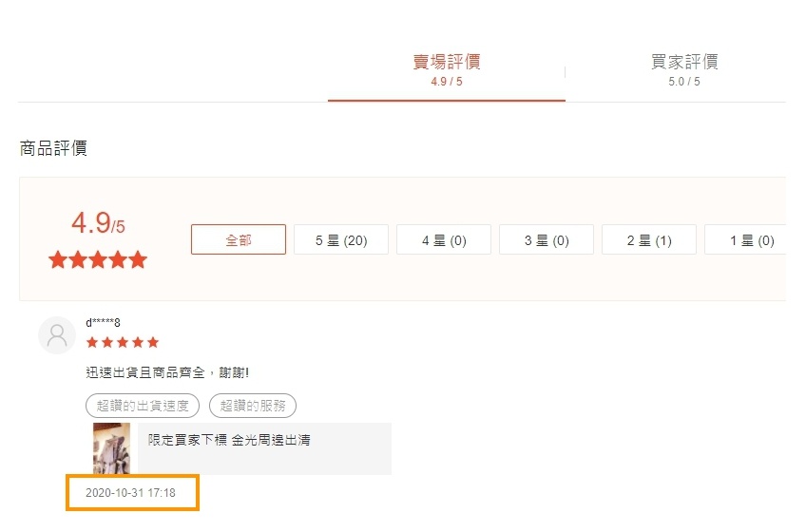Click the large overall rating stars

[98, 260]
